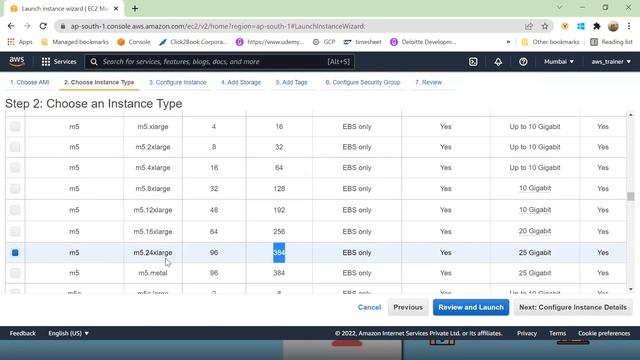640x360 pixels.
Task: Click Next: Configure Instance Details
Action: (x=573, y=307)
